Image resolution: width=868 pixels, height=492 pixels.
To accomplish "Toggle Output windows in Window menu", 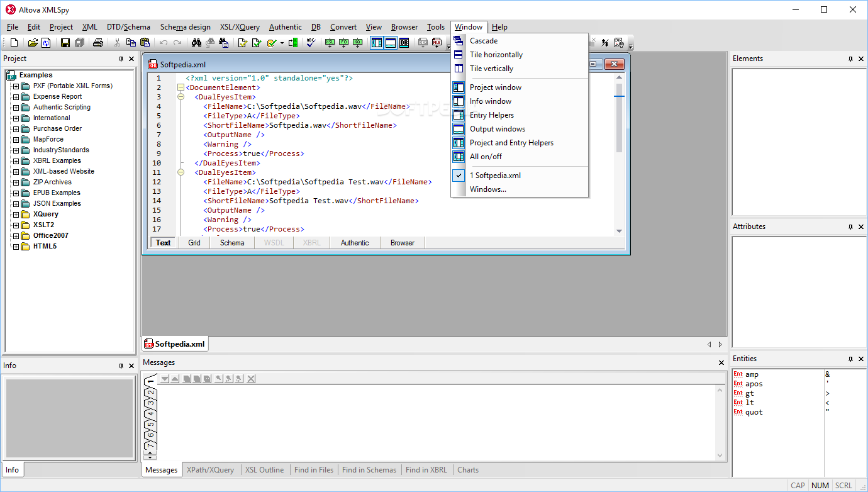I will coord(520,129).
